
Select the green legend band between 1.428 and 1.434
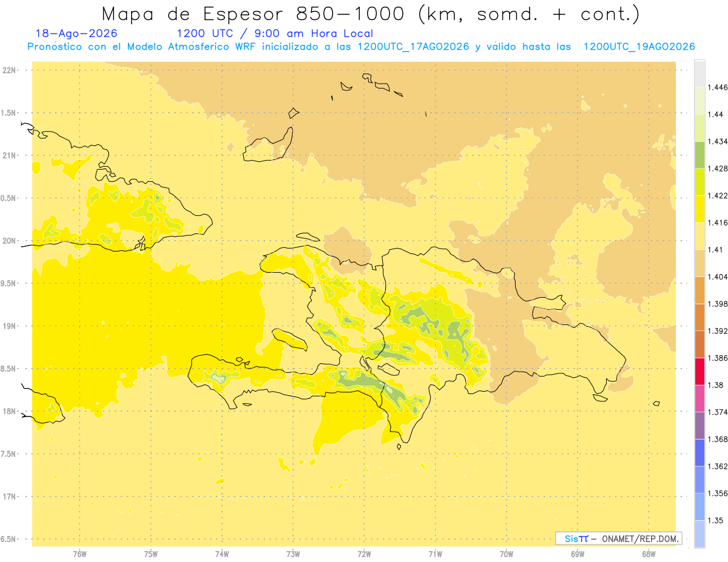coord(699,155)
